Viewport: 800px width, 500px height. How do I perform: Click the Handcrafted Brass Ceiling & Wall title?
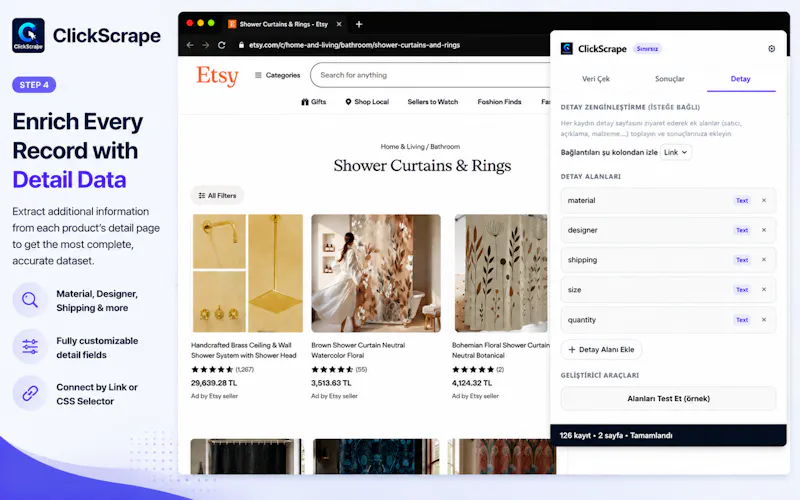pos(243,350)
